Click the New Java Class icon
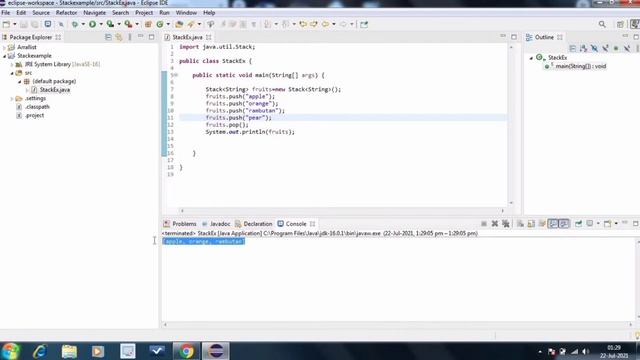The image size is (640, 360). [x=160, y=24]
